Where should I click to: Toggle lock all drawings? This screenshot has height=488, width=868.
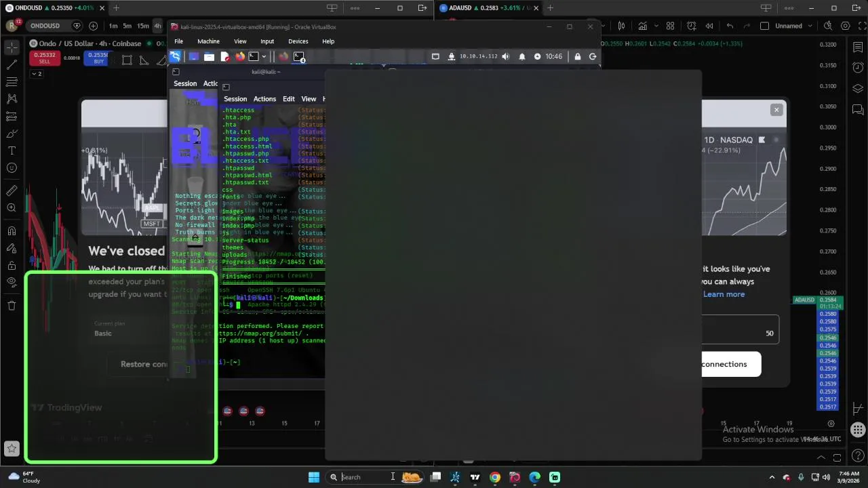click(12, 266)
